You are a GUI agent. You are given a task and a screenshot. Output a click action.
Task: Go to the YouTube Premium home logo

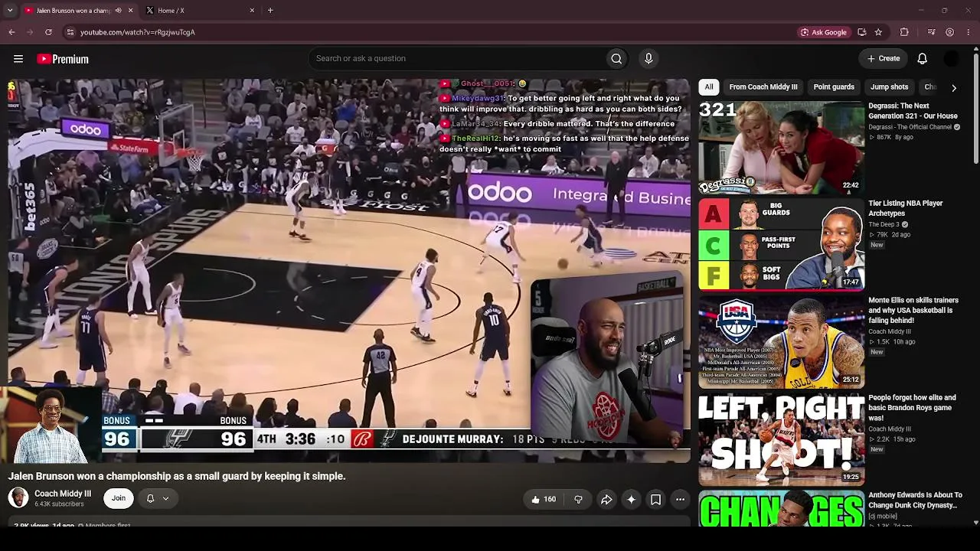tap(63, 59)
